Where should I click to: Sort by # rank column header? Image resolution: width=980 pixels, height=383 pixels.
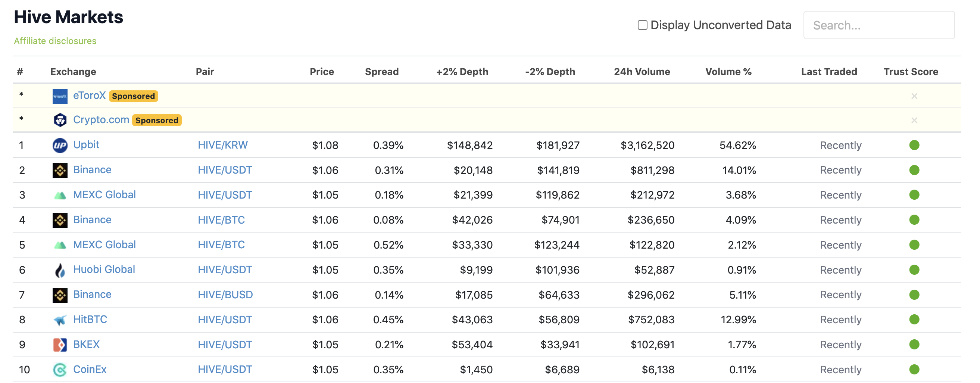[20, 72]
